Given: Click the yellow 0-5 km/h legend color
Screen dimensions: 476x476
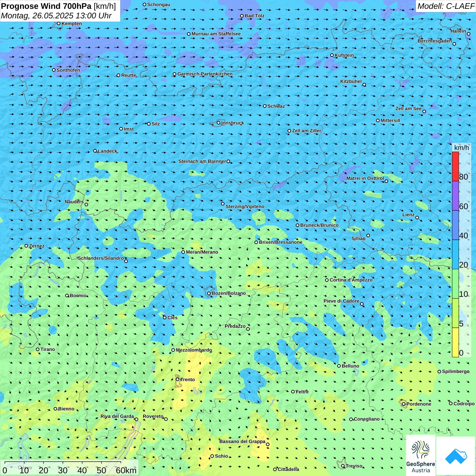Looking at the screenshot, I should pos(455,342).
